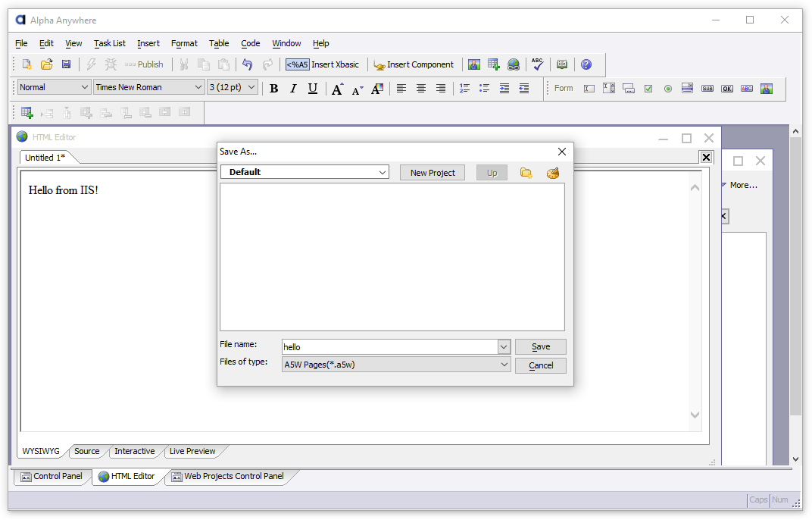Viewport: 812px width, 523px height.
Task: Switch to the Control Panel bottom tab
Action: [x=52, y=476]
